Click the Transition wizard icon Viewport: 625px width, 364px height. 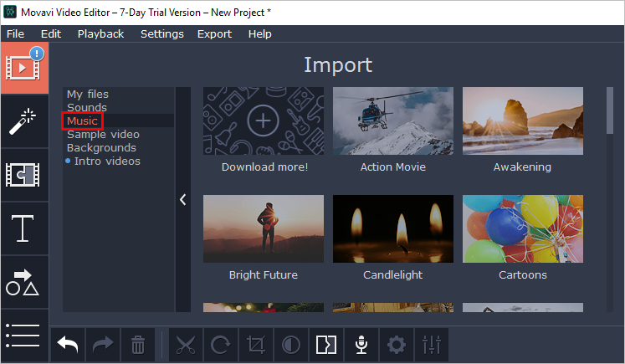tap(326, 345)
